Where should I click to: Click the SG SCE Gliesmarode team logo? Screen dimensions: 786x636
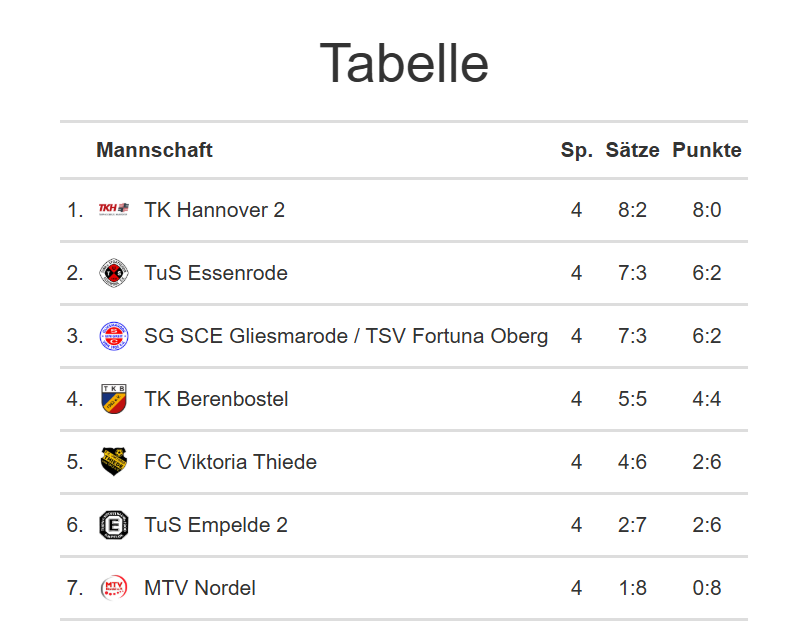(x=114, y=336)
